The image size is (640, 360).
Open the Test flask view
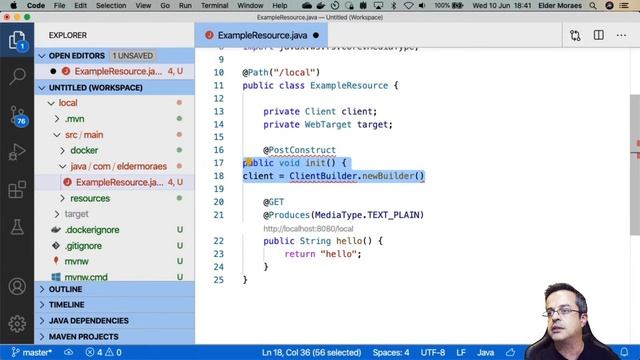17,227
